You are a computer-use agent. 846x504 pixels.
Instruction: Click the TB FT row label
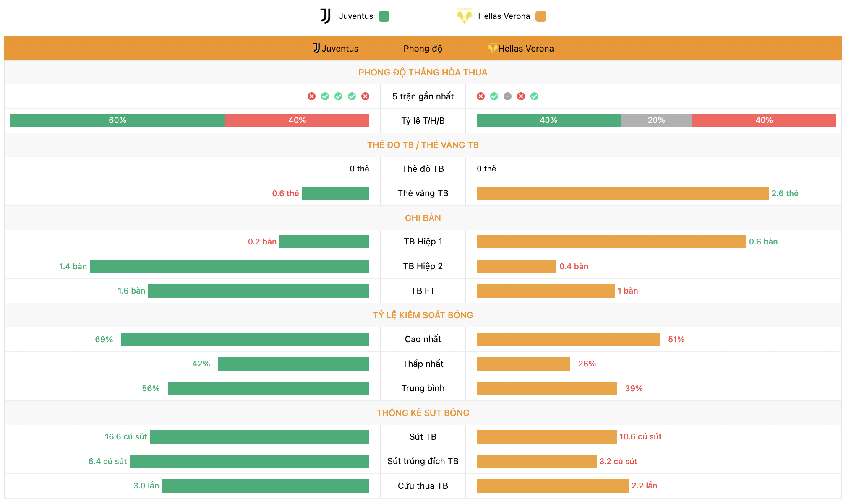tap(423, 291)
